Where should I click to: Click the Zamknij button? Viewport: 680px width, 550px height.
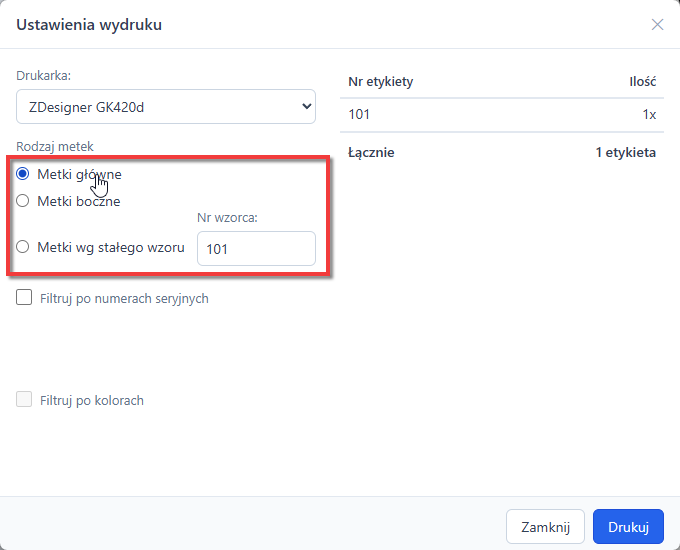545,527
